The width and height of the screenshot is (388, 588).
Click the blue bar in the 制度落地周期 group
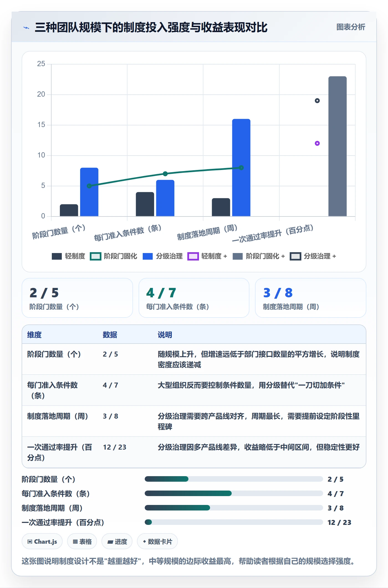[241, 167]
